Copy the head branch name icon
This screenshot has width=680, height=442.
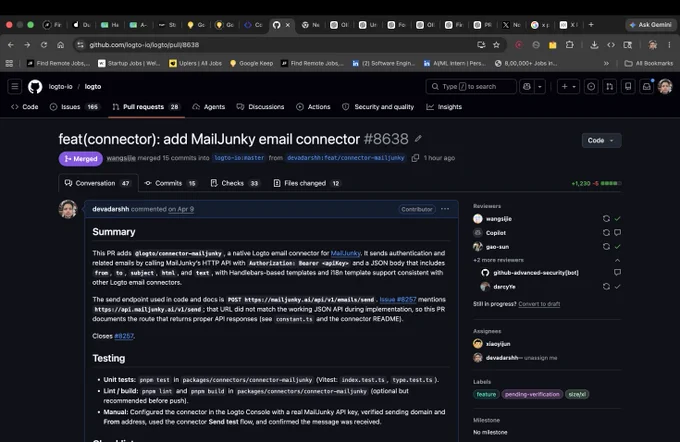[415, 158]
